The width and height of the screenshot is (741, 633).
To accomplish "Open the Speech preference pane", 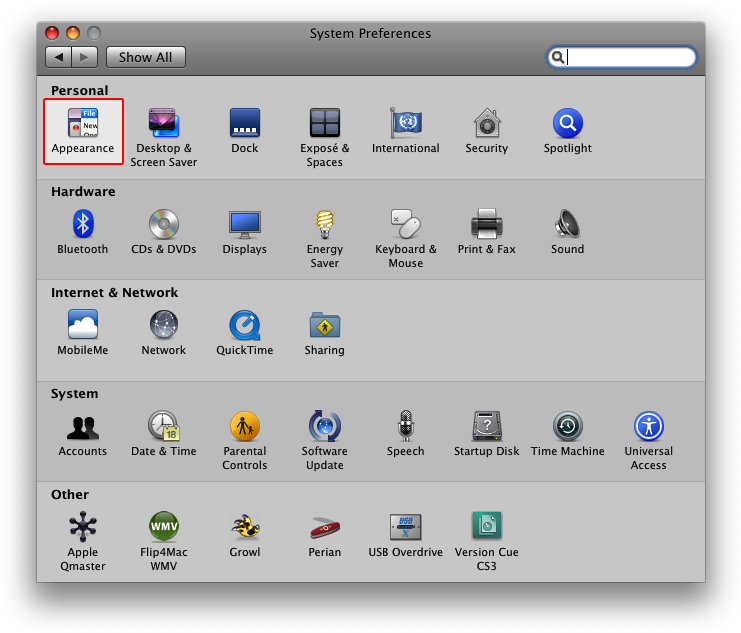I will (x=405, y=434).
